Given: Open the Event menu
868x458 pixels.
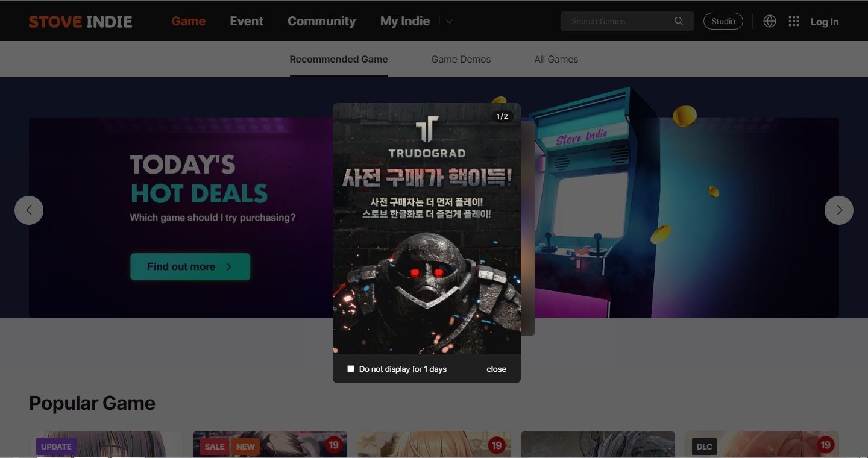Looking at the screenshot, I should click(x=247, y=21).
